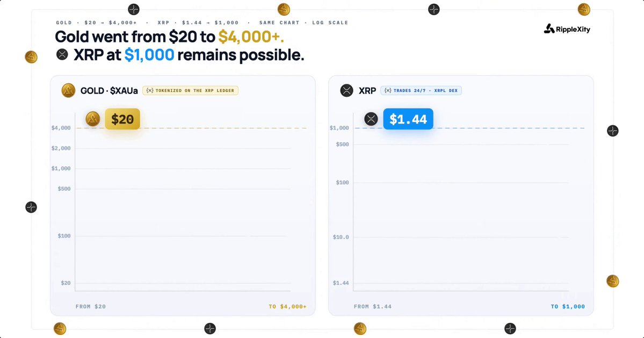Click the blue $1.44 price tag
644x338 pixels.
pyautogui.click(x=408, y=119)
